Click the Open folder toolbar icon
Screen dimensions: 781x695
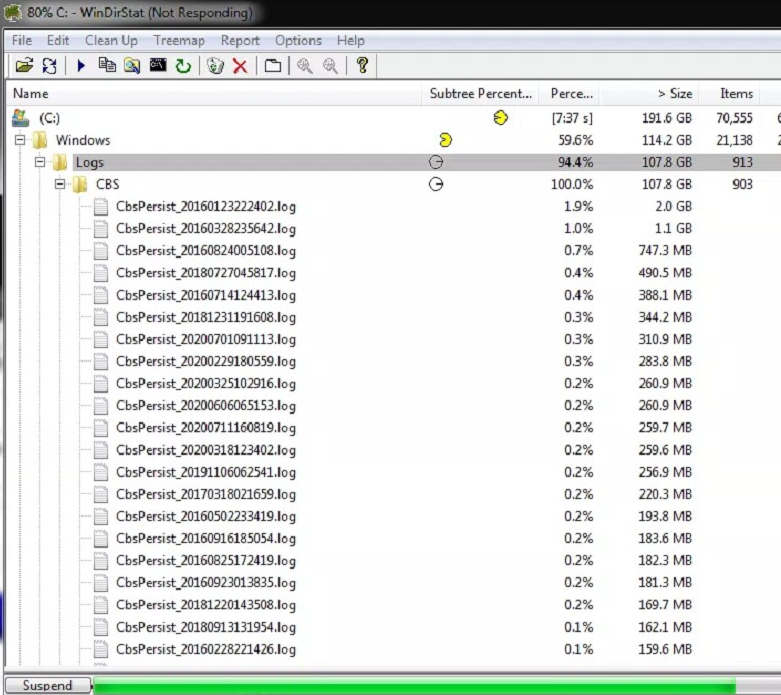(x=24, y=65)
